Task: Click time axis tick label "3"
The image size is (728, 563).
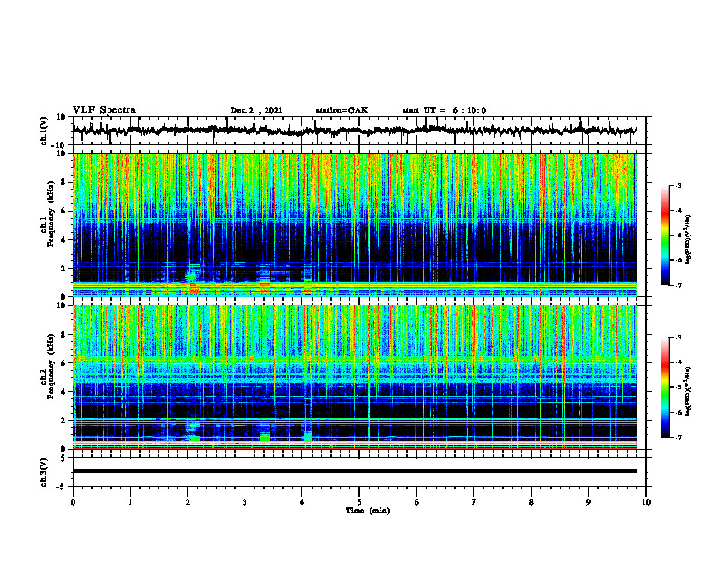Action: (245, 502)
